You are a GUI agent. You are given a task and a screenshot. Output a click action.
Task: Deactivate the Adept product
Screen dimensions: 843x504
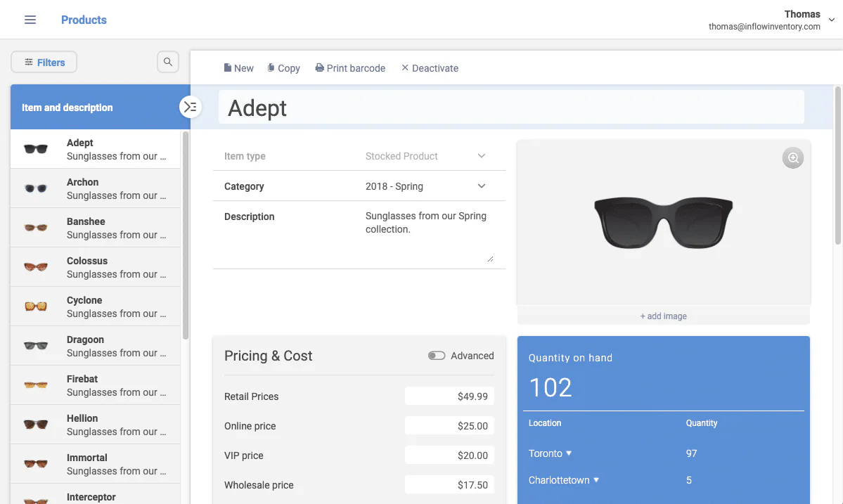(x=430, y=68)
